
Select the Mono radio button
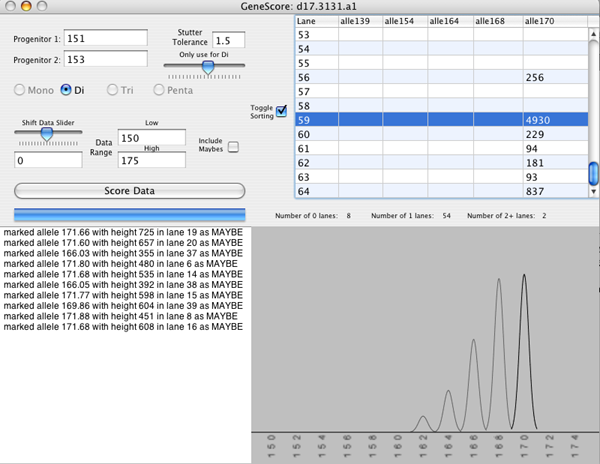(x=19, y=90)
